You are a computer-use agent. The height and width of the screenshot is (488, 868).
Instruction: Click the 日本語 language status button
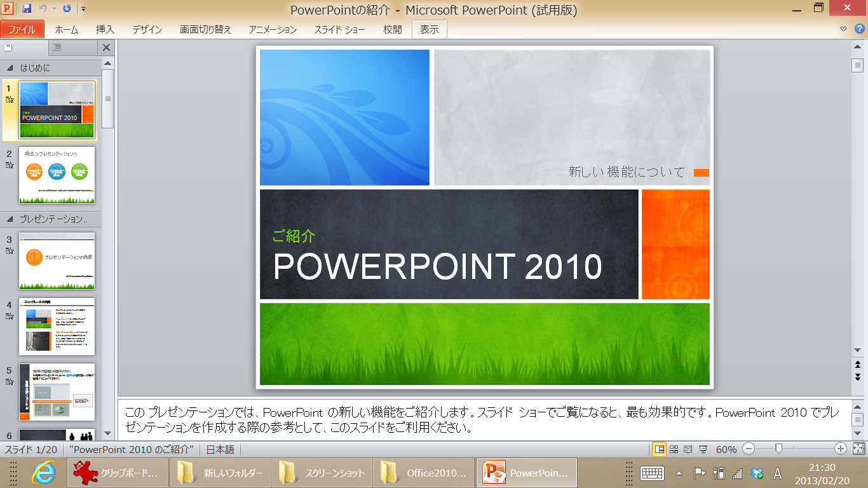pos(220,449)
